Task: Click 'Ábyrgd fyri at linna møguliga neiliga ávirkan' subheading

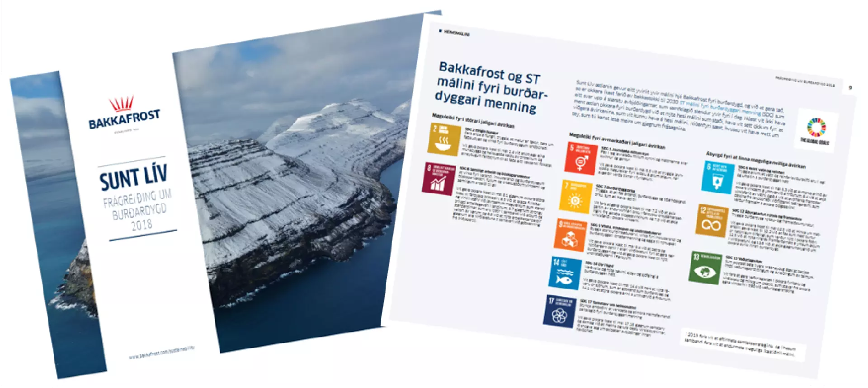Action: coord(755,160)
